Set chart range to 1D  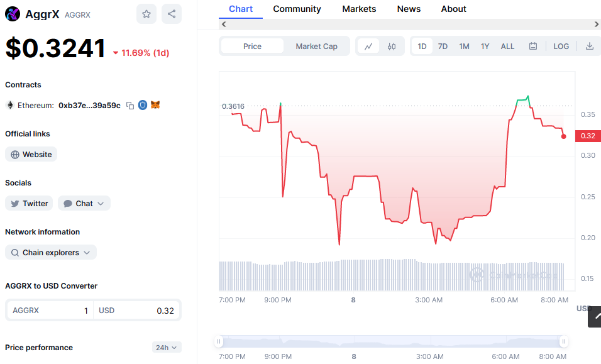point(422,47)
